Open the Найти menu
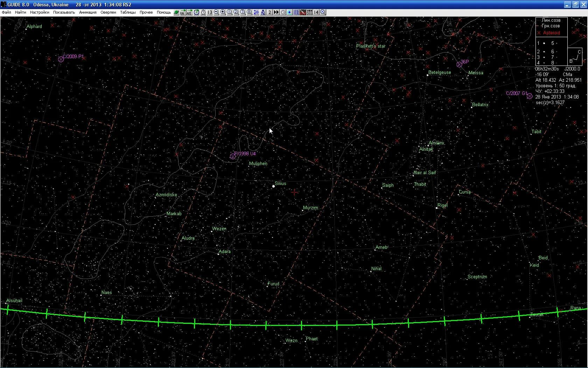The image size is (588, 368). [21, 12]
